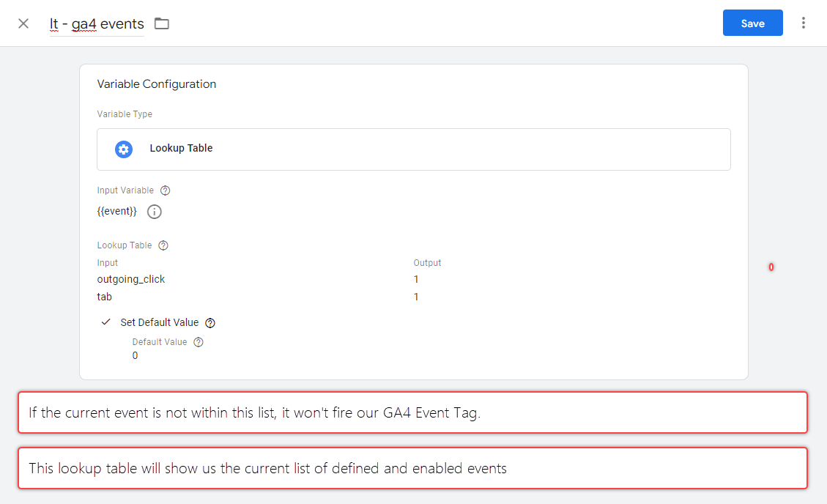Select the tab input row

(105, 297)
